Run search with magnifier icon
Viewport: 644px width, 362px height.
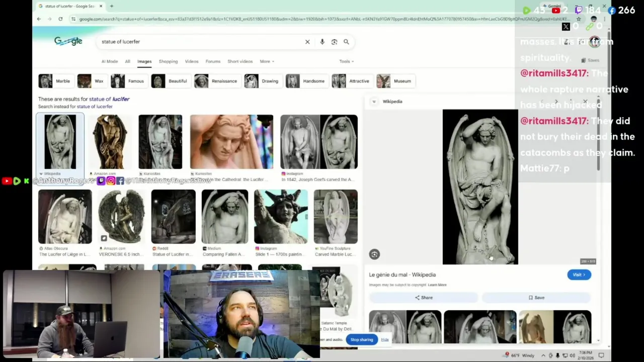[x=346, y=42]
